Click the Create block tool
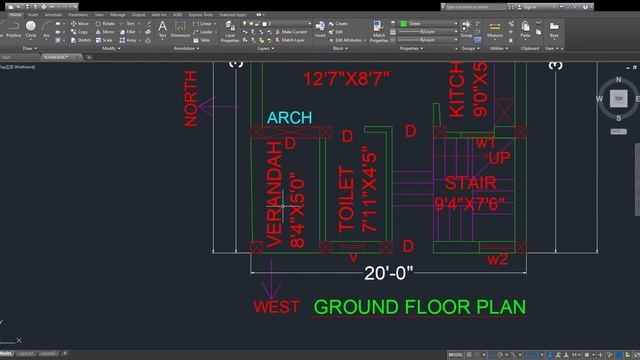Screen dimensions: 640x360 (x=338, y=24)
